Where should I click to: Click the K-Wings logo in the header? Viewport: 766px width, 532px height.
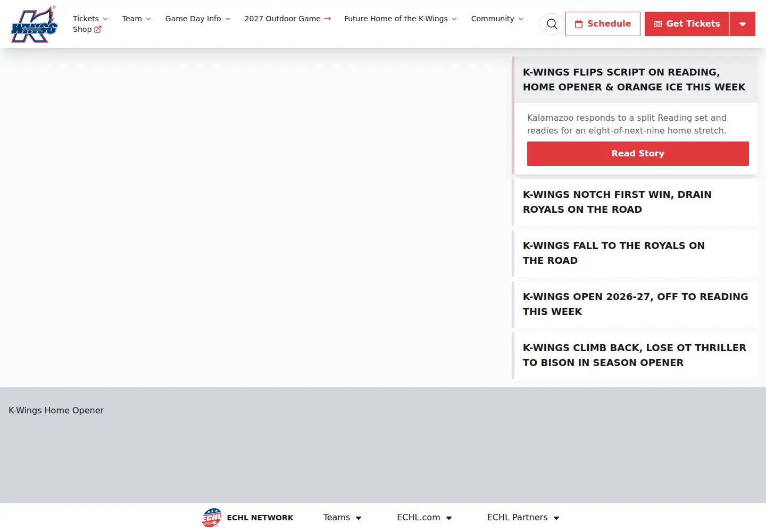coord(34,24)
